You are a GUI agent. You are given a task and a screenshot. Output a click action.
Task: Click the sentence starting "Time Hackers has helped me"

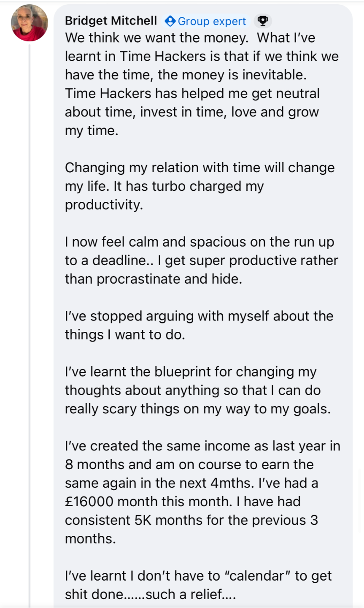pyautogui.click(x=192, y=93)
